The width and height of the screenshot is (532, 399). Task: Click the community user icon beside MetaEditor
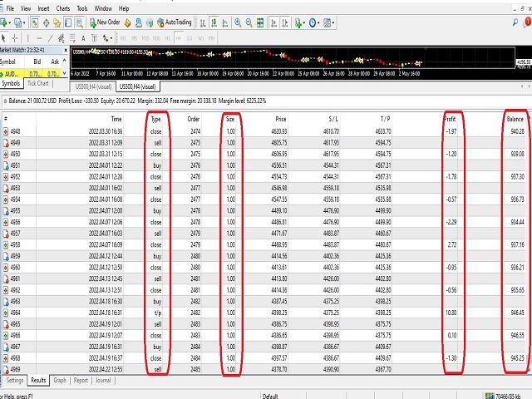pos(139,22)
